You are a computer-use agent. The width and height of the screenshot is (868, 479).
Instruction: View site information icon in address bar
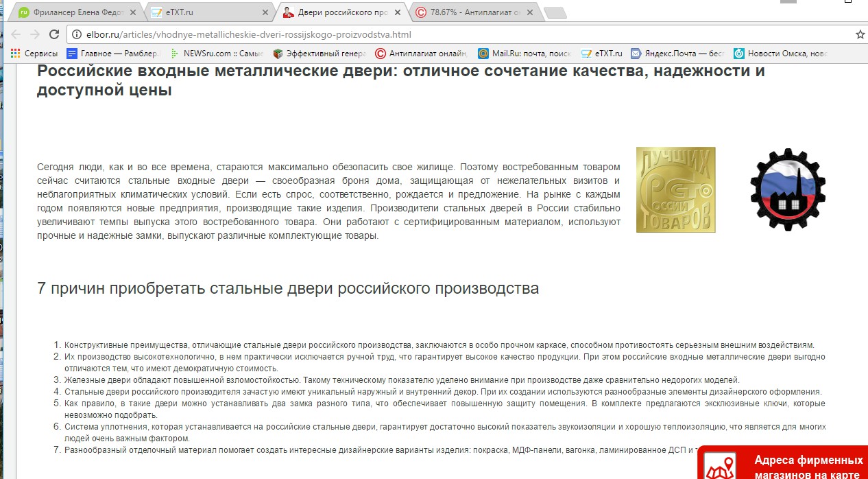point(75,34)
